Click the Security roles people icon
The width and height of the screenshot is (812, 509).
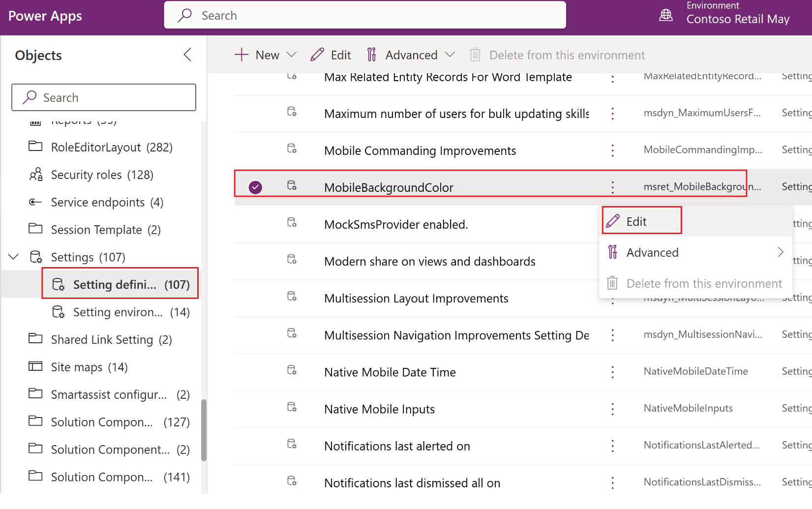coord(35,175)
